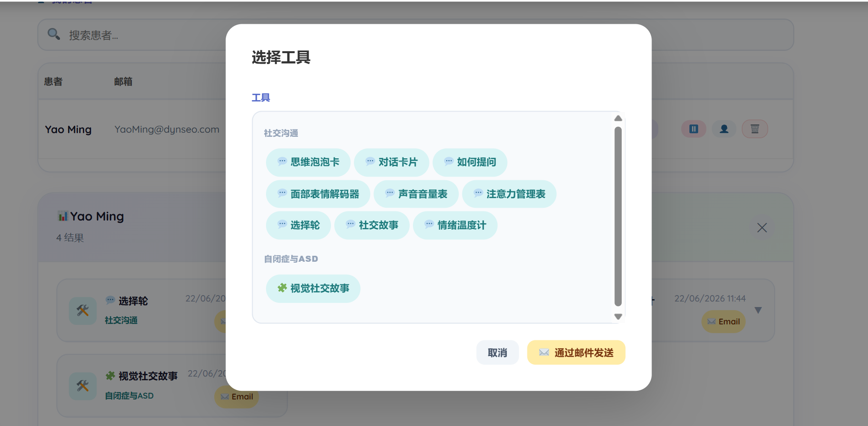Click the chart icon beside the Yao Ming heading

[63, 216]
